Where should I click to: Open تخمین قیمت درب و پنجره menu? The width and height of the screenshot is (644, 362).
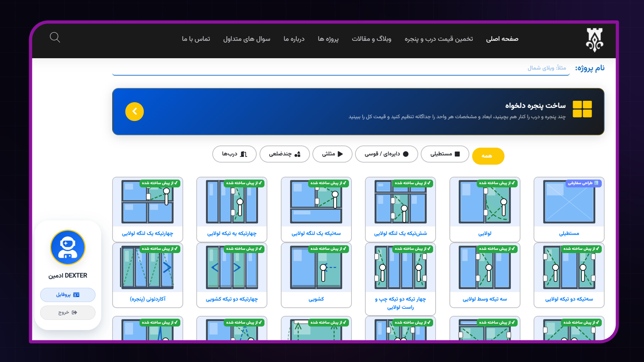pyautogui.click(x=439, y=39)
